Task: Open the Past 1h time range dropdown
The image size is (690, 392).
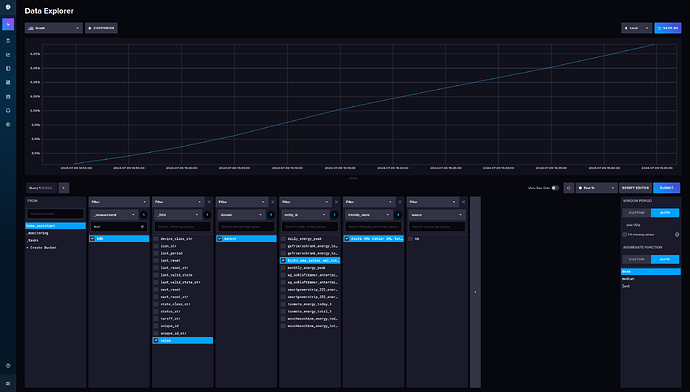Action: [x=596, y=188]
